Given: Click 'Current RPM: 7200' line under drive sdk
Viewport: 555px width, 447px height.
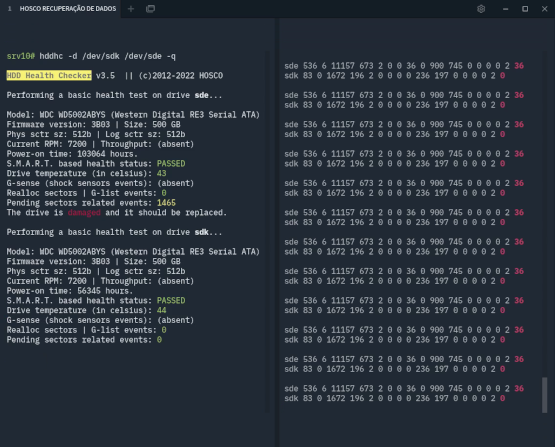Looking at the screenshot, I should [x=100, y=281].
